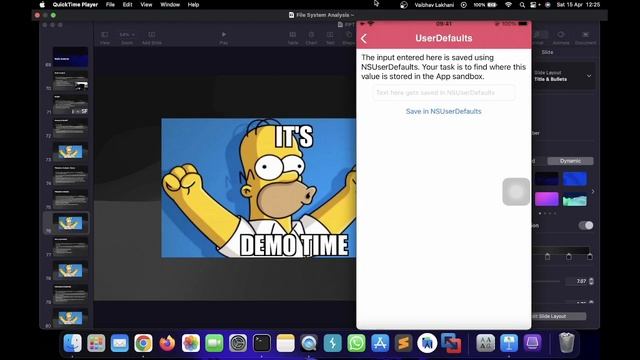Click the rightmost gradient stop handle

coord(589,257)
